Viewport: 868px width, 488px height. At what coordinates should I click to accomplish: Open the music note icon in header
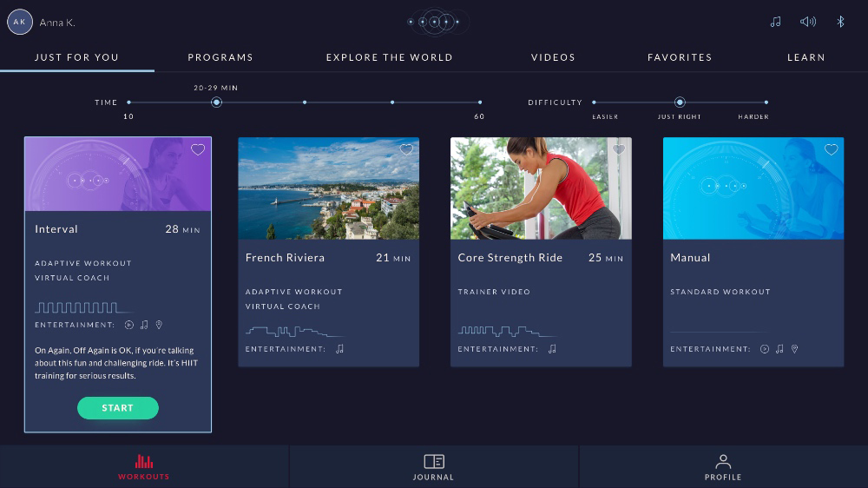(x=775, y=22)
